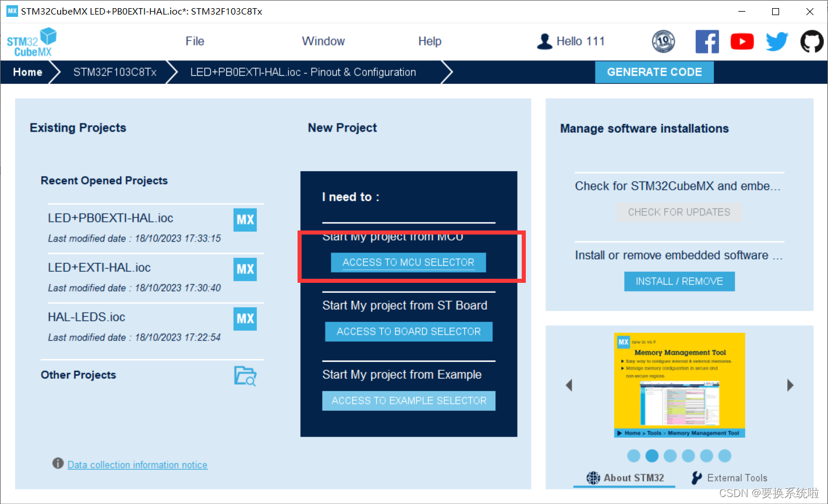The image size is (828, 504).
Task: Open the GitHub icon
Action: (812, 41)
